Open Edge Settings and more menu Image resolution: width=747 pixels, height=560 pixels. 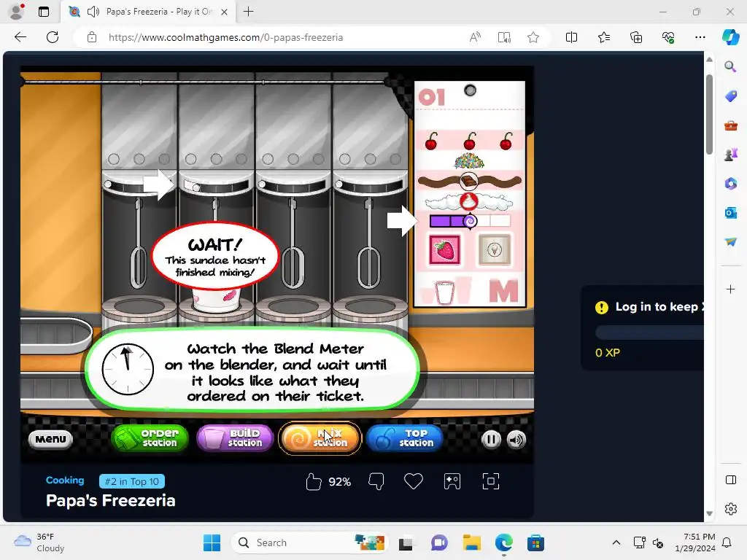pos(700,37)
